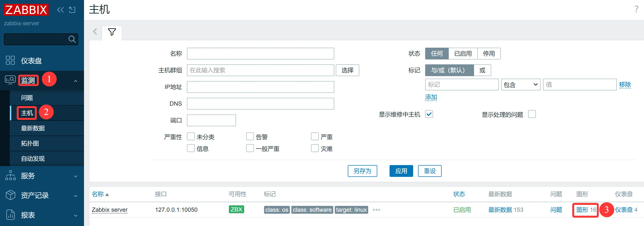Click the green ZBX availability badge

(236, 209)
